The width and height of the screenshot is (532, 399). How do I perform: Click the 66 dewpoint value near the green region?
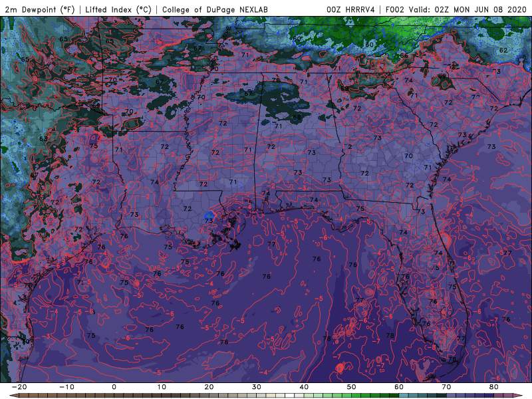(x=404, y=55)
